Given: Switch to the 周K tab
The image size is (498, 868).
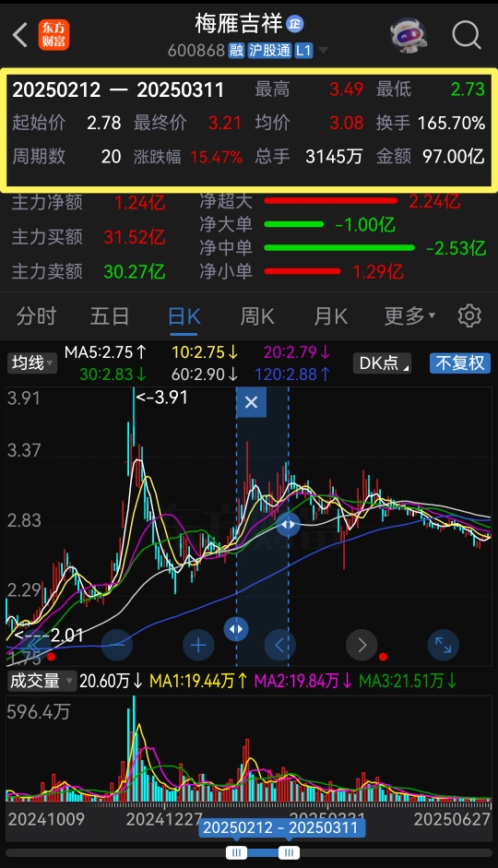Looking at the screenshot, I should 257,316.
